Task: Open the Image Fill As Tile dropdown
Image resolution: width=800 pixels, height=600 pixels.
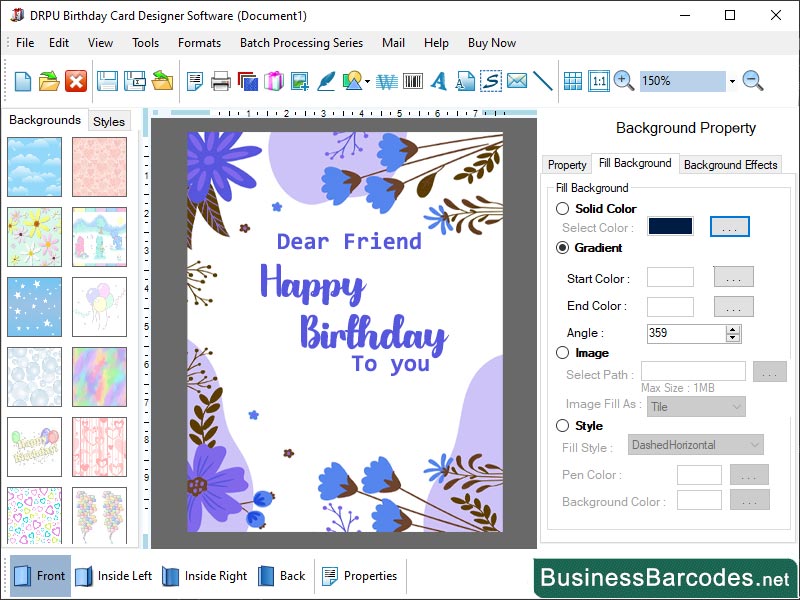Action: click(x=696, y=406)
